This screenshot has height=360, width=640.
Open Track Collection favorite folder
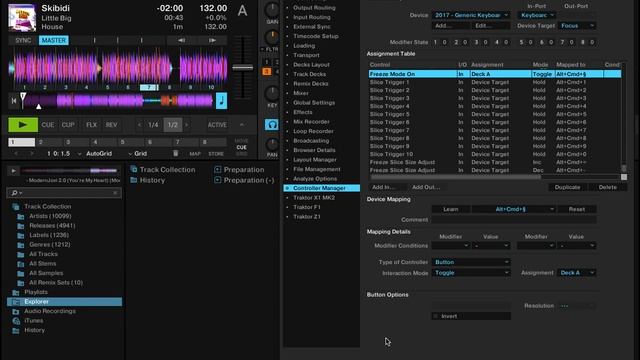tap(163, 169)
